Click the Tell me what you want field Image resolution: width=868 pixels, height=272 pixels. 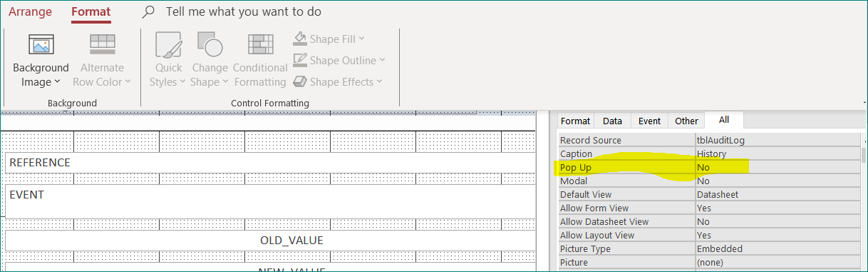pyautogui.click(x=243, y=11)
